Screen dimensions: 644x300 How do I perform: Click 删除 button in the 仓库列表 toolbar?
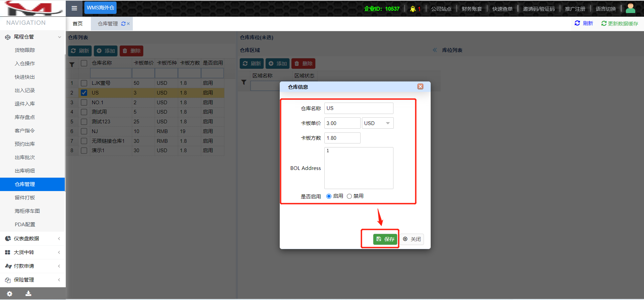[x=131, y=51]
